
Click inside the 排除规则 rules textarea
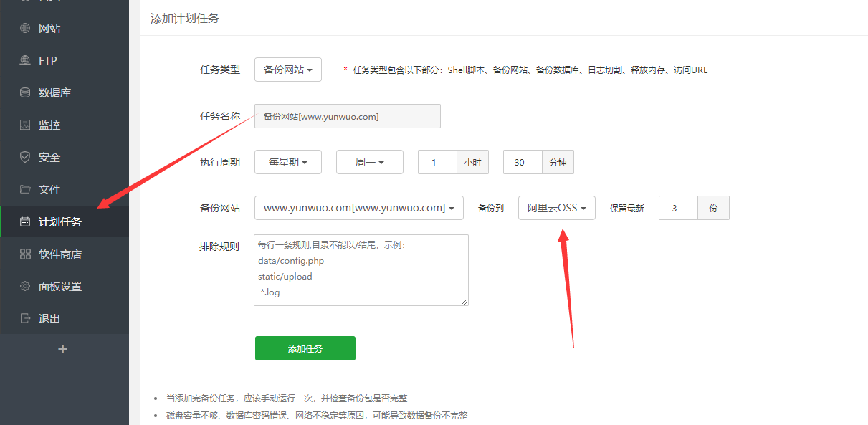point(361,270)
